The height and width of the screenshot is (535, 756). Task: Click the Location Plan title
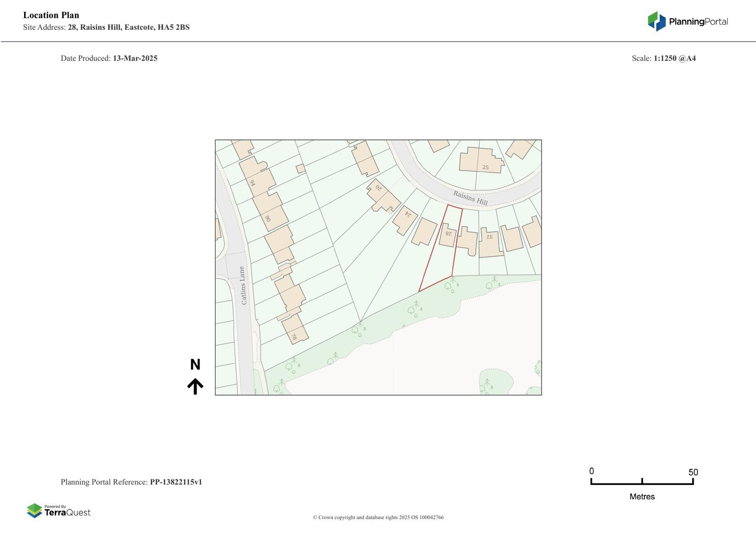tap(51, 15)
